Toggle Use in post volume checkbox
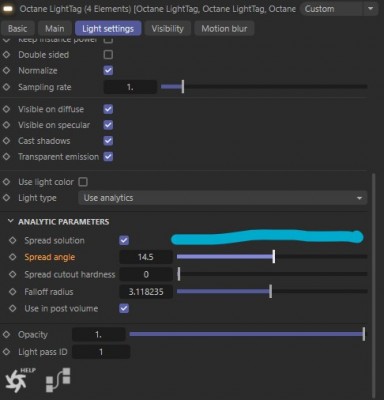 (124, 308)
